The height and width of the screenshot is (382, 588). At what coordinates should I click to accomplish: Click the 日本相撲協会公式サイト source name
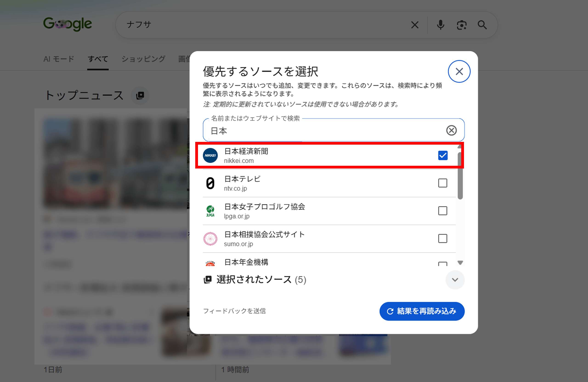[264, 234]
